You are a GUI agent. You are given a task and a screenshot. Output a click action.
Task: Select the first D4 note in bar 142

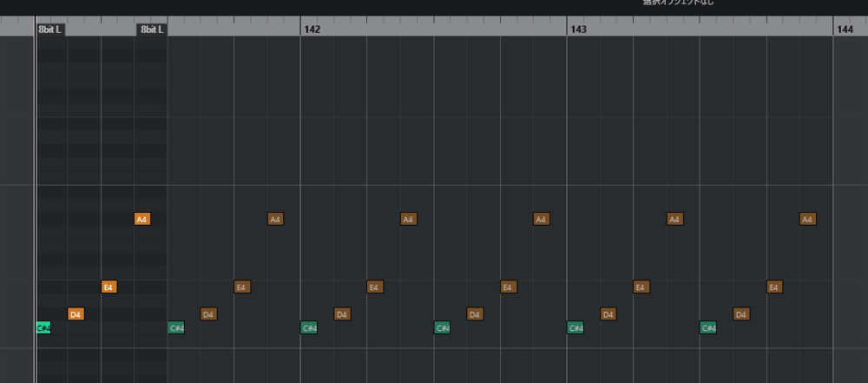[342, 314]
